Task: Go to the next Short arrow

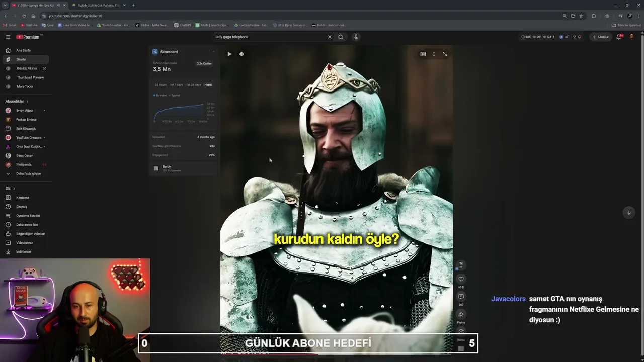Action: pyautogui.click(x=628, y=212)
